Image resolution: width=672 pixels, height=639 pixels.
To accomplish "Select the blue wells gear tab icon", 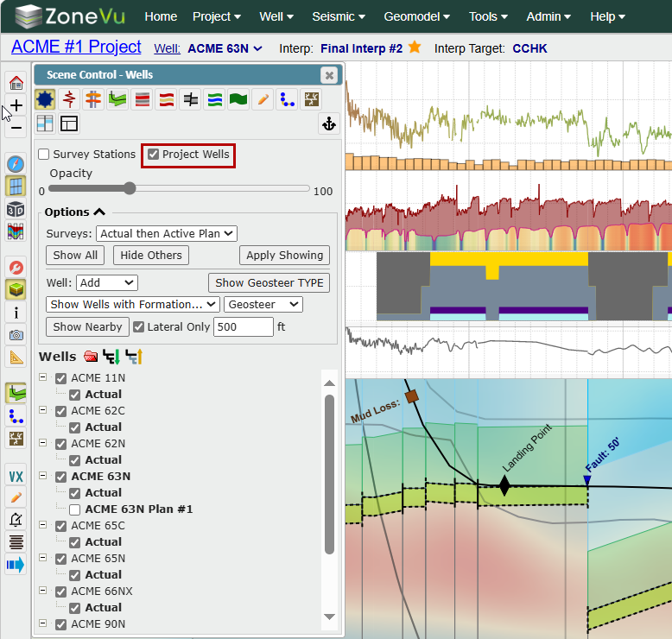I will click(45, 100).
